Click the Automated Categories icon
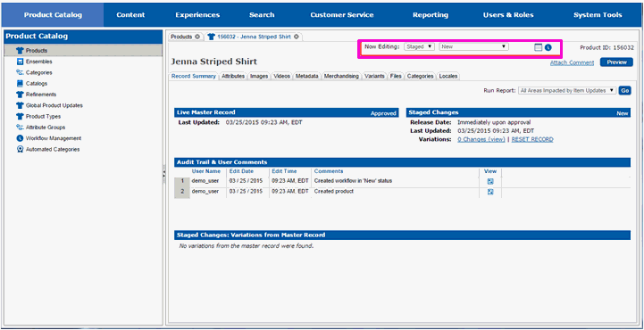The image size is (644, 330). point(20,149)
